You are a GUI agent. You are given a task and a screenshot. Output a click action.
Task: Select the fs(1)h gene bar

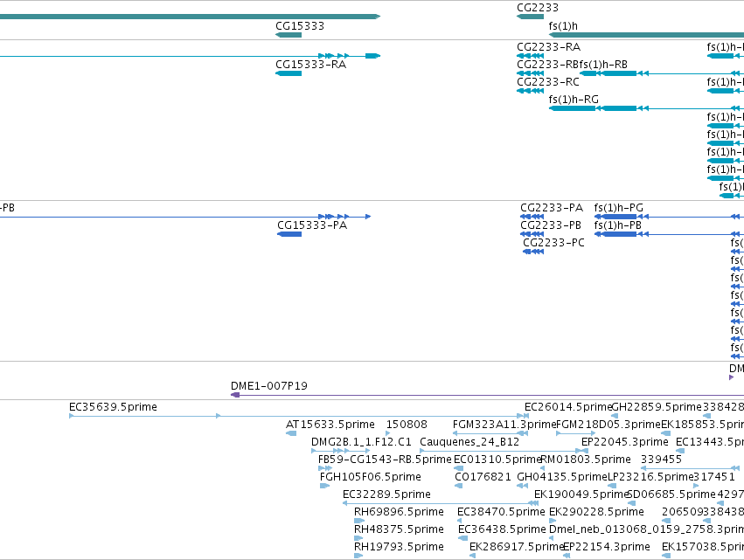[646, 35]
